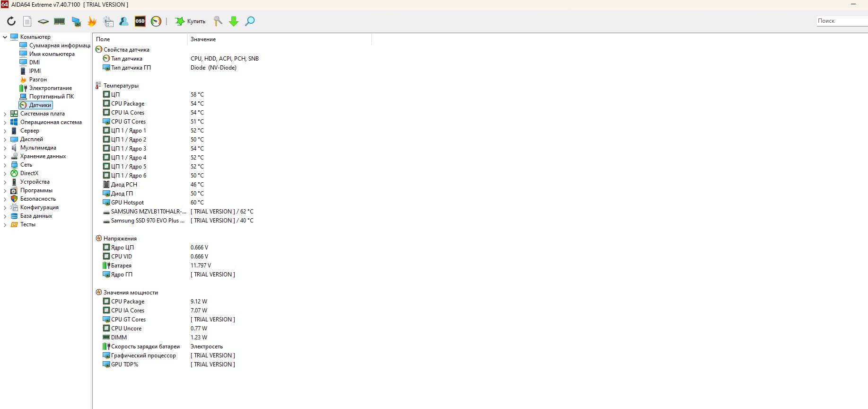Select the Электропитание tree item
Image resolution: width=868 pixels, height=409 pixels.
(51, 88)
